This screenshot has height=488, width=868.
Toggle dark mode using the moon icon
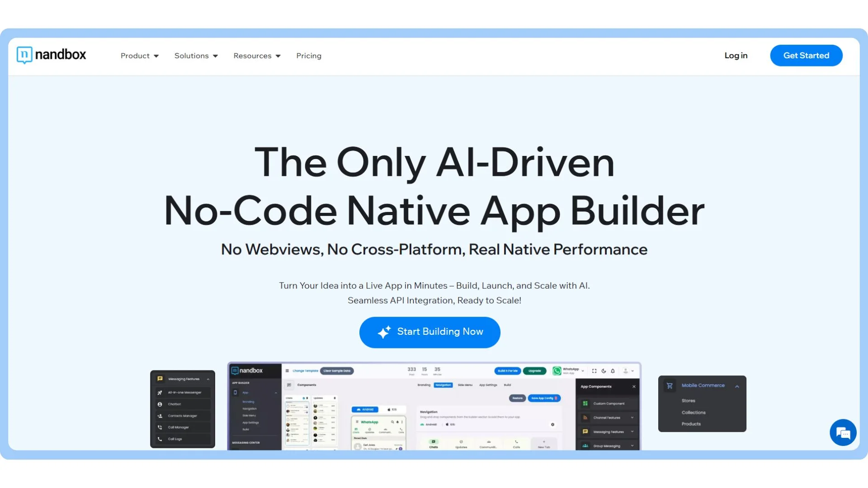[604, 371]
